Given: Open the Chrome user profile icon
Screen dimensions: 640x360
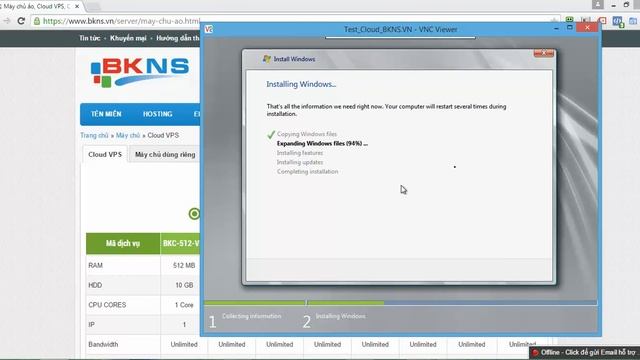Looking at the screenshot, I should 598,5.
